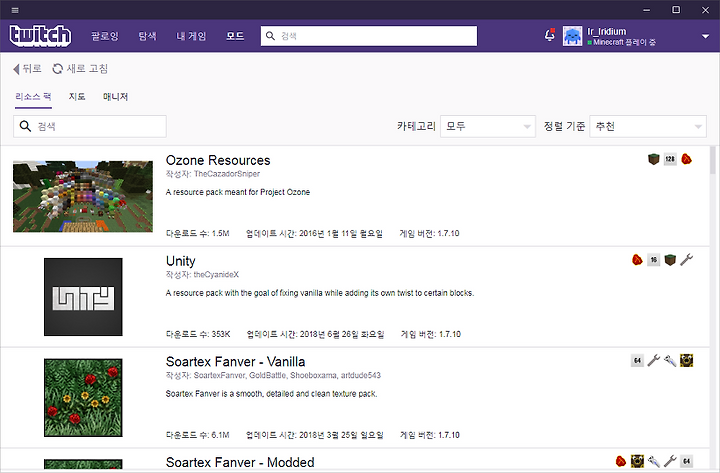Switch to the 지도 tab
The width and height of the screenshot is (720, 473).
tap(77, 97)
